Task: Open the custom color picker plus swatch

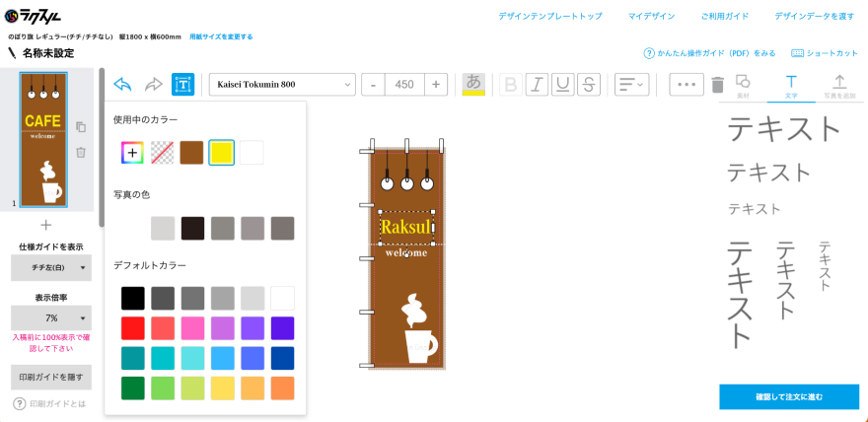Action: point(132,153)
